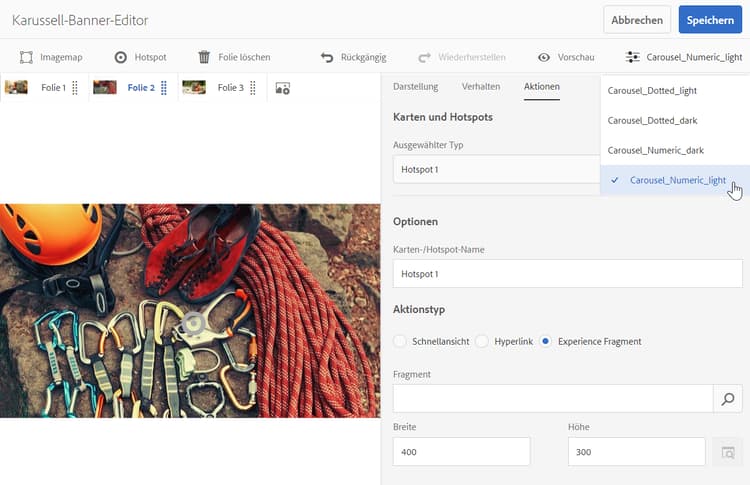Choose the Hyperlink action type
This screenshot has width=750, height=485.
(482, 341)
